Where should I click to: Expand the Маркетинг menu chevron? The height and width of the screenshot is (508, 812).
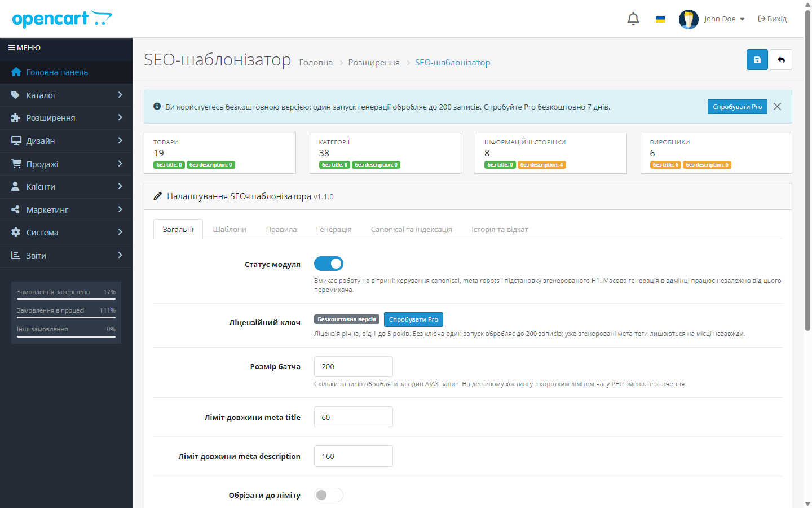point(120,209)
